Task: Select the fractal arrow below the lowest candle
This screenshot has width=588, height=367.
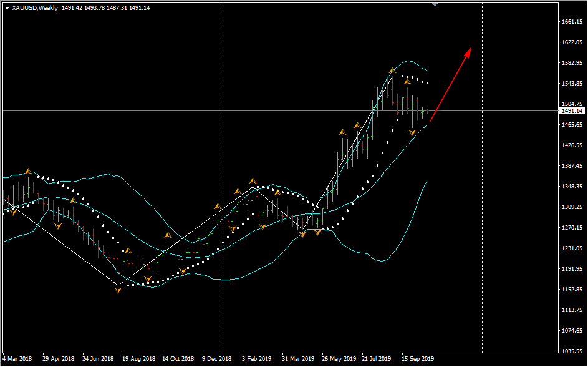Action: pyautogui.click(x=118, y=290)
